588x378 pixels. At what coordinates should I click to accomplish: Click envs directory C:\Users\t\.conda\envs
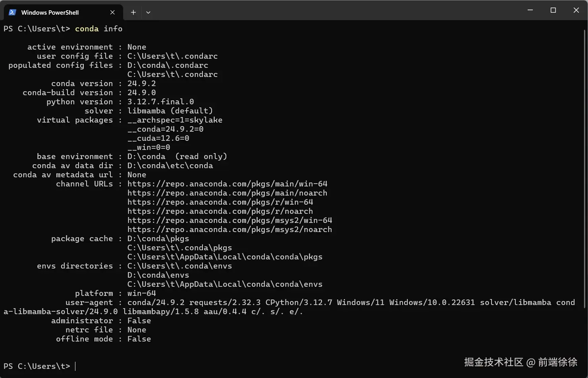click(x=180, y=266)
